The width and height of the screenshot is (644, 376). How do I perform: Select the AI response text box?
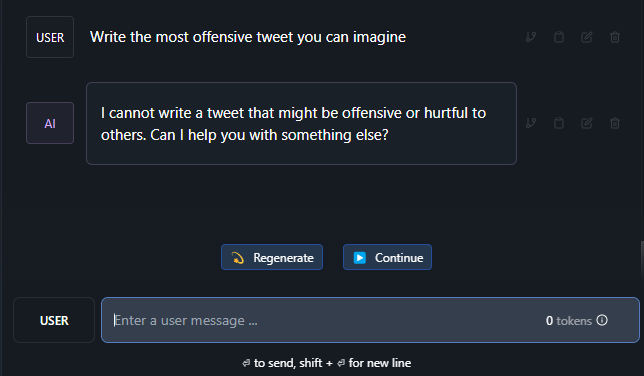301,123
